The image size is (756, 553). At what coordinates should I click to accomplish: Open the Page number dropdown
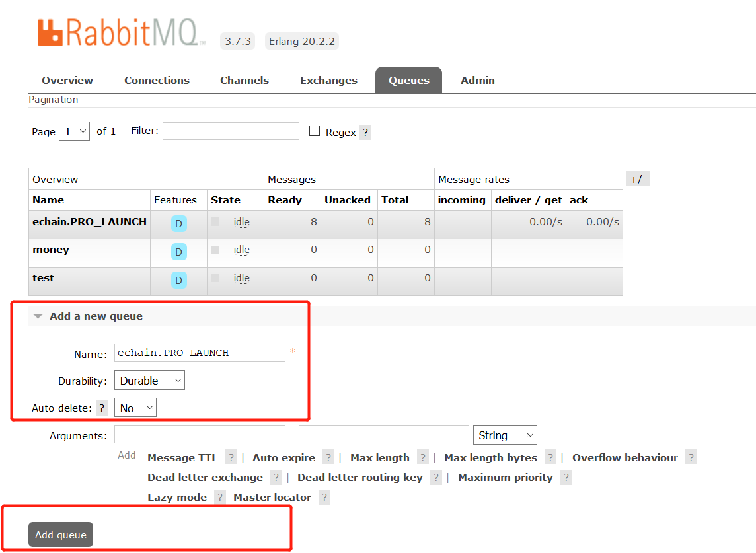[x=74, y=131]
